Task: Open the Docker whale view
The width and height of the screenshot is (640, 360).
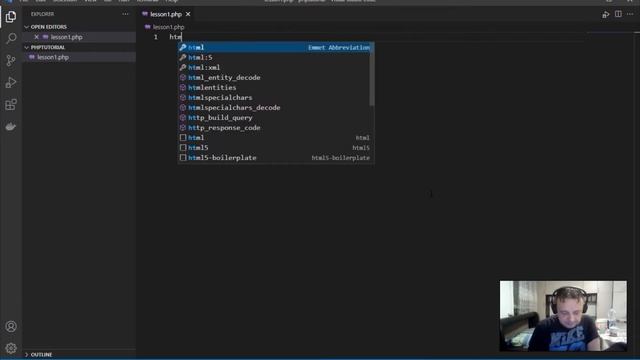Action: 11,127
